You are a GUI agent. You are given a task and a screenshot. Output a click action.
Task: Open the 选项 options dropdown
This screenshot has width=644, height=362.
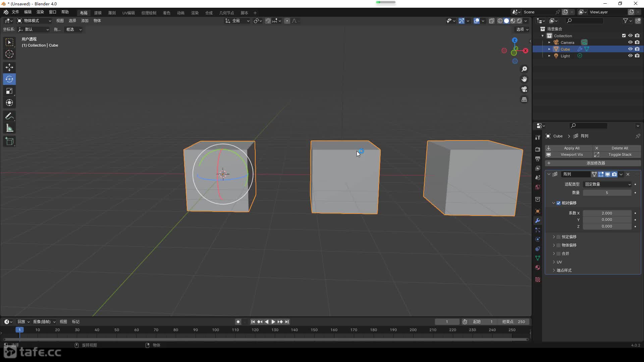coord(522,29)
